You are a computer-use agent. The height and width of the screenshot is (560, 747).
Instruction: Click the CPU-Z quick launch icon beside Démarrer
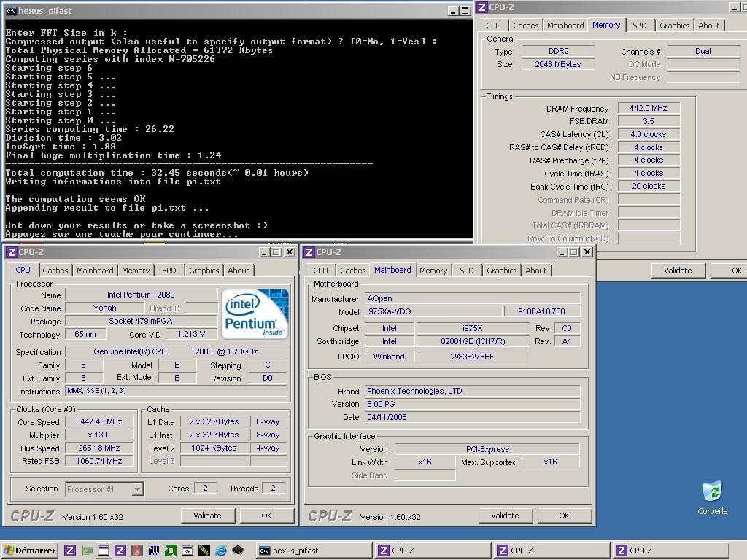pos(70,551)
